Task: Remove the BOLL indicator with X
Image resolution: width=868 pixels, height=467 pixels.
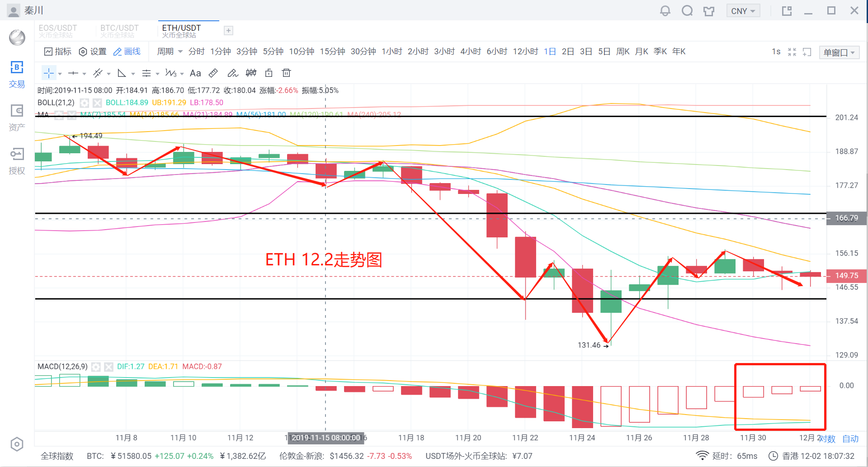Action: [97, 103]
